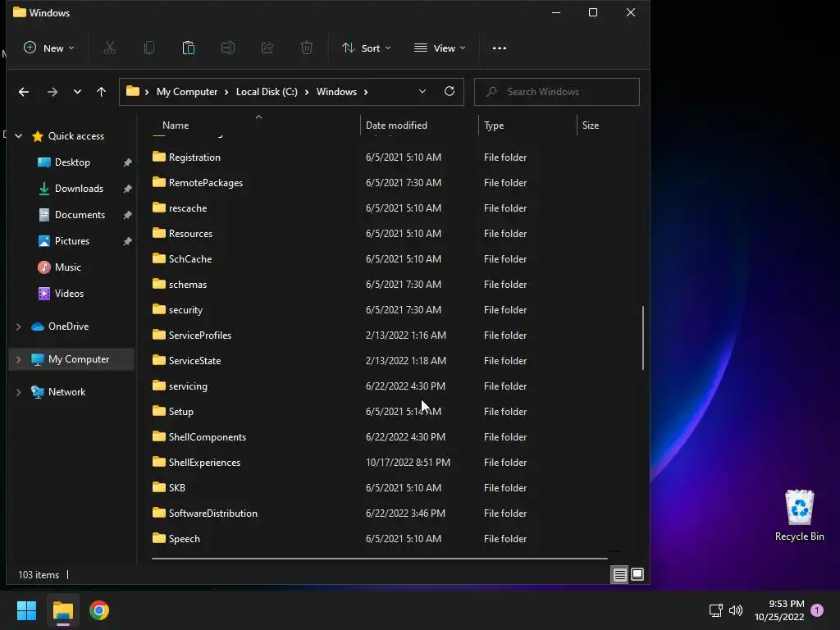Go forward with the right arrow
The width and height of the screenshot is (840, 630).
(x=52, y=92)
